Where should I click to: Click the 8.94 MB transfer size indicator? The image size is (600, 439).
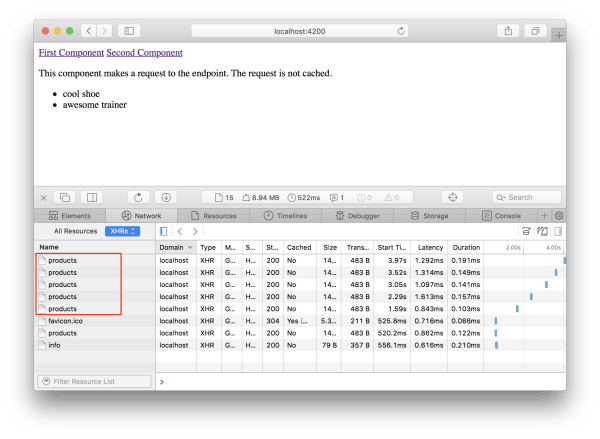coord(261,198)
